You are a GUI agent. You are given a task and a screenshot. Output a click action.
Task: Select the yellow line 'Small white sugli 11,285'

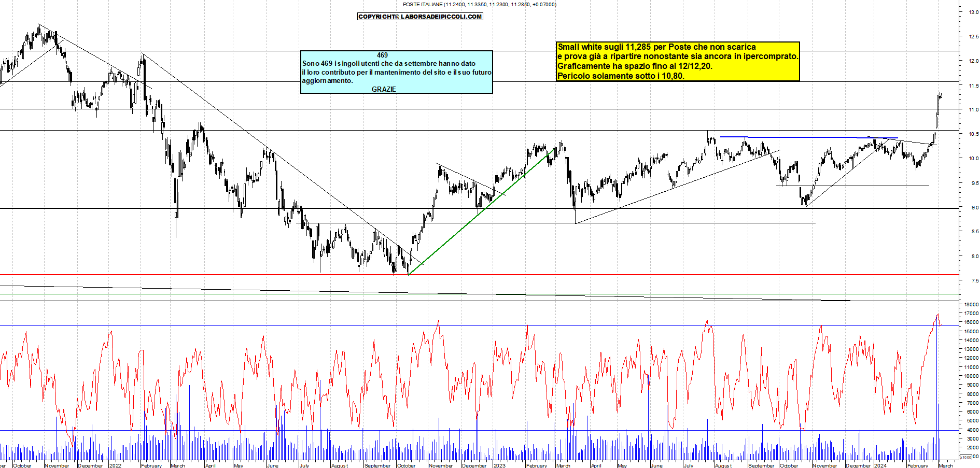[656, 47]
